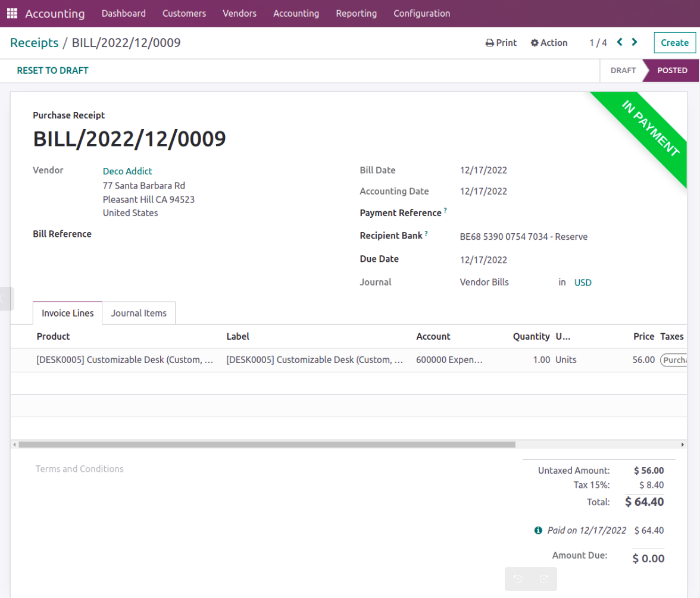Click the price value 56.00
The width and height of the screenshot is (700, 598).
coord(644,359)
